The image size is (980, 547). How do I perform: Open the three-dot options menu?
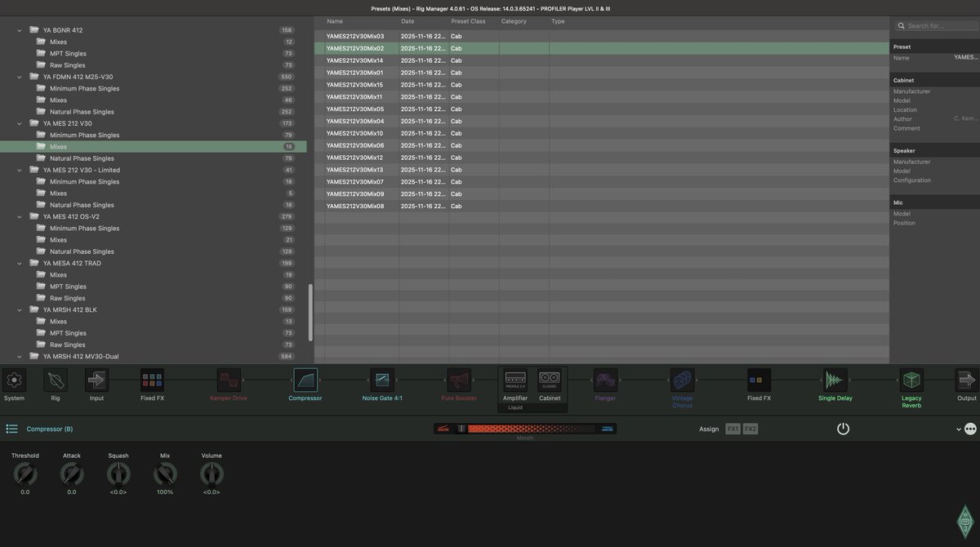click(970, 429)
